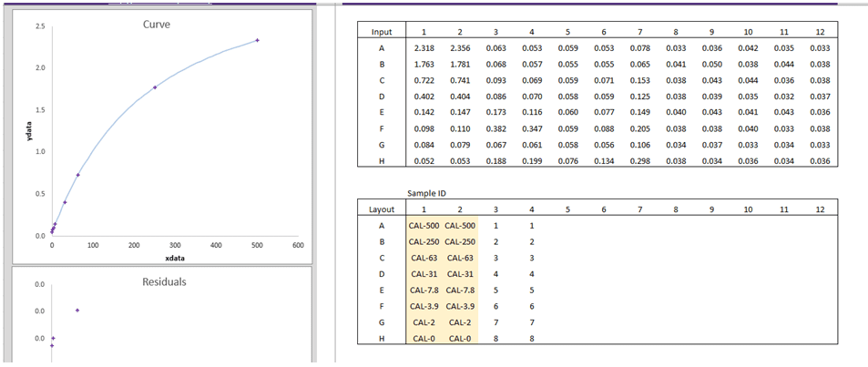Click Input cell F1 value 0.098
Screen dimensions: 868x367
click(424, 129)
